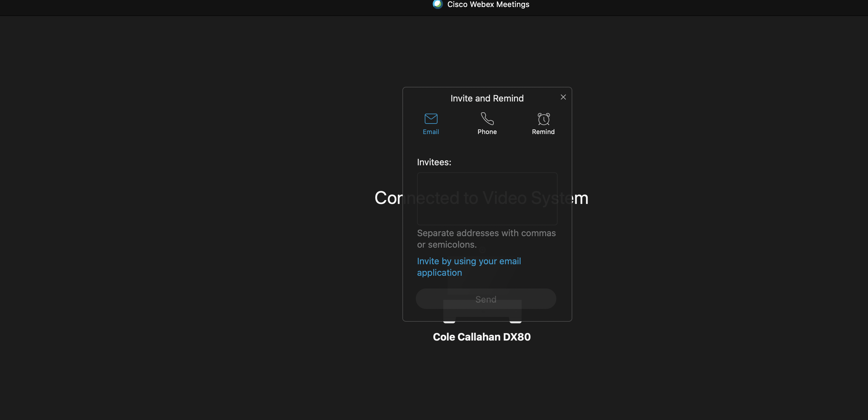This screenshot has width=868, height=420.
Task: Close the Invite and Remind dialog
Action: coord(563,97)
